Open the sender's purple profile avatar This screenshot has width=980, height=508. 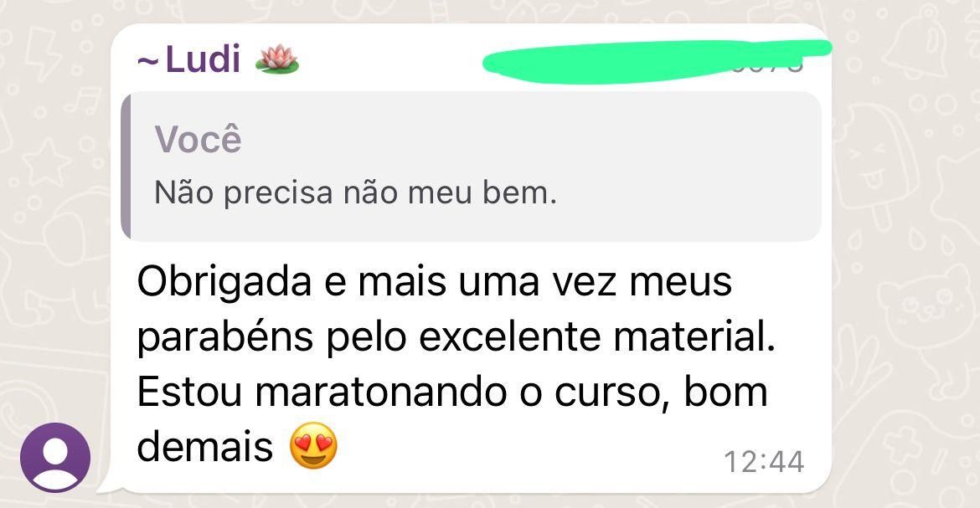coord(55,458)
